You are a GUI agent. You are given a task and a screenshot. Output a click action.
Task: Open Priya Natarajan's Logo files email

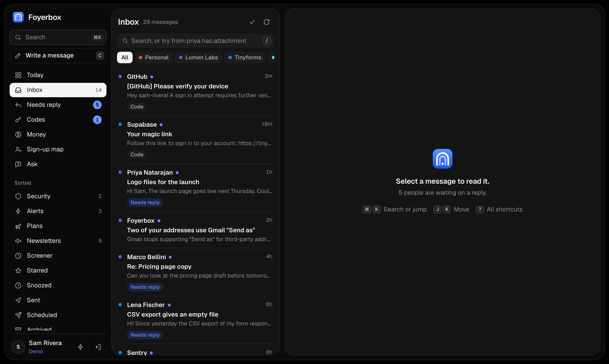tap(195, 188)
